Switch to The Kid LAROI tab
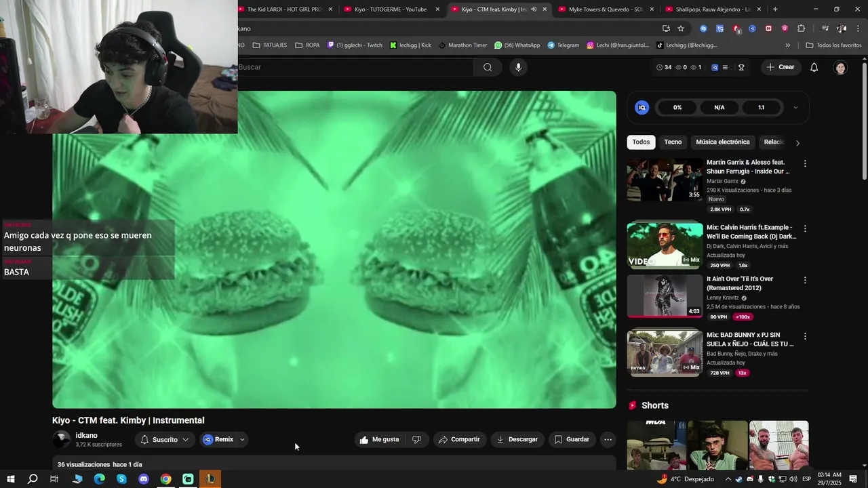868x488 pixels. (x=283, y=9)
